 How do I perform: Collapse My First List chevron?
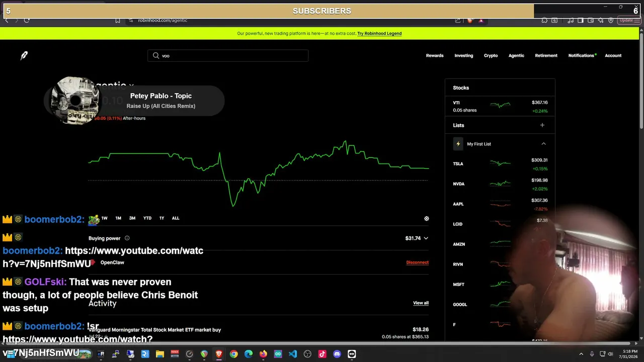click(543, 144)
